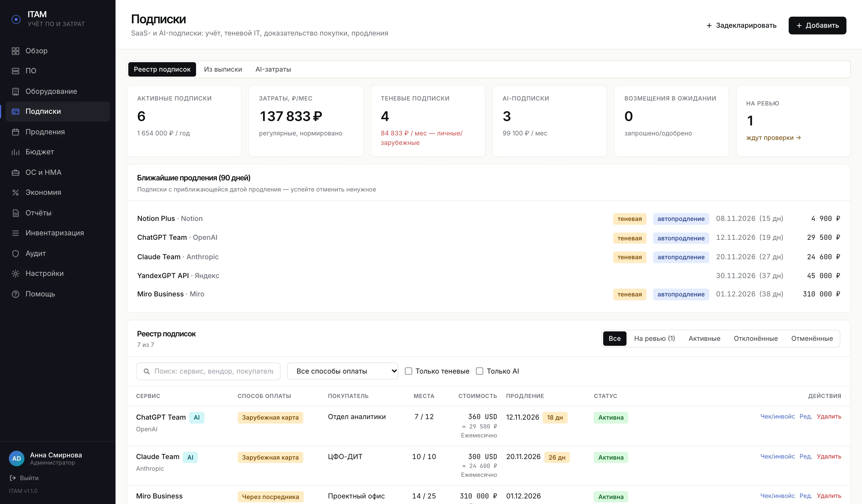Switch to the Из выписки tab
The image size is (862, 504).
click(223, 69)
